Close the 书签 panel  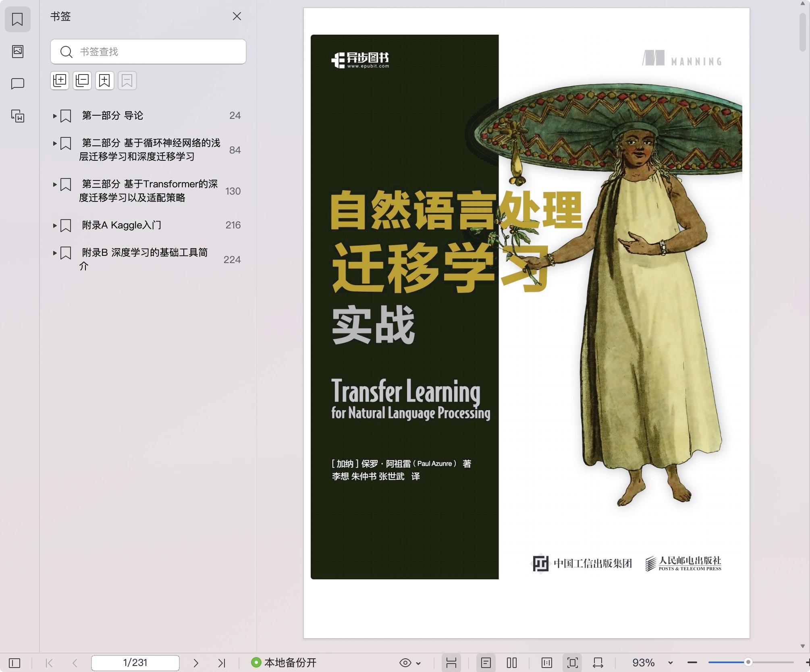pos(237,16)
